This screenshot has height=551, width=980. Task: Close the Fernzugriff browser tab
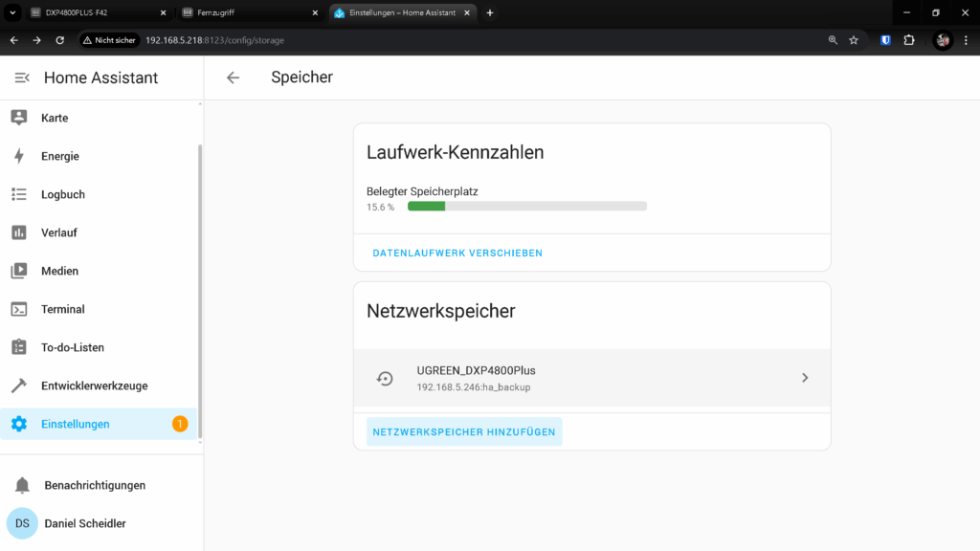tap(315, 12)
